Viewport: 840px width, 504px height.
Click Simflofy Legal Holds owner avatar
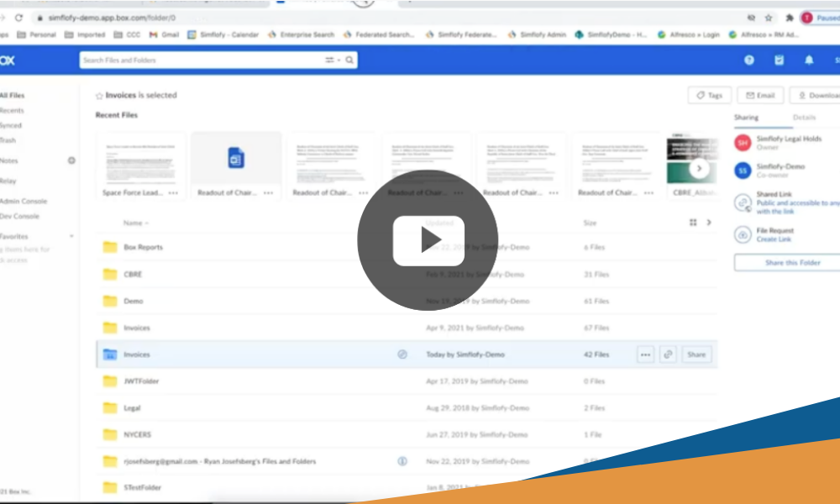point(743,143)
